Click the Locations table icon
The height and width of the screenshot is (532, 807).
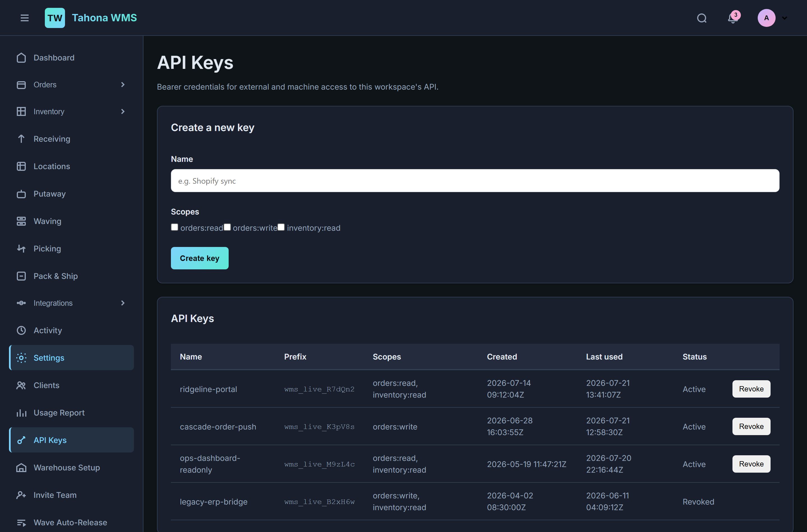[x=21, y=166]
